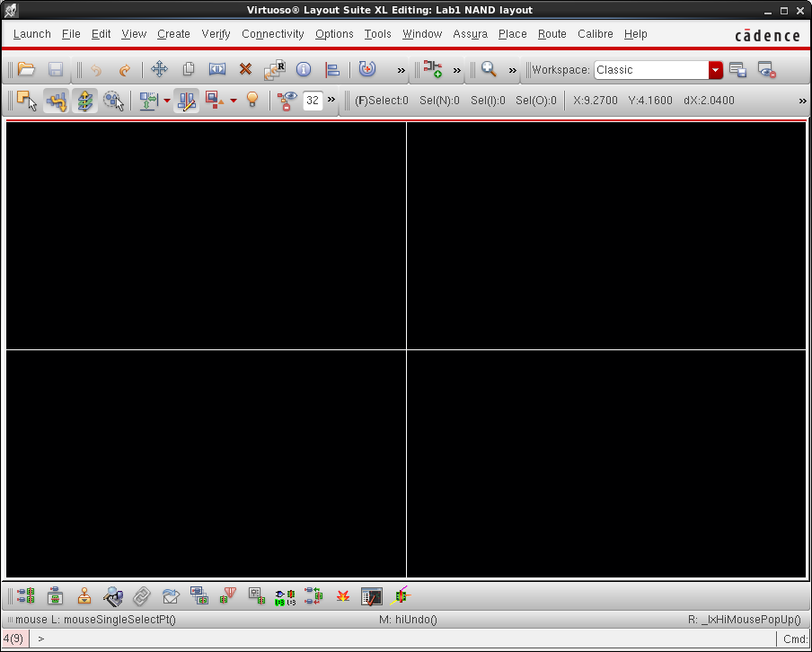This screenshot has width=812, height=652.
Task: Click the Save floppy disk icon
Action: (x=56, y=69)
